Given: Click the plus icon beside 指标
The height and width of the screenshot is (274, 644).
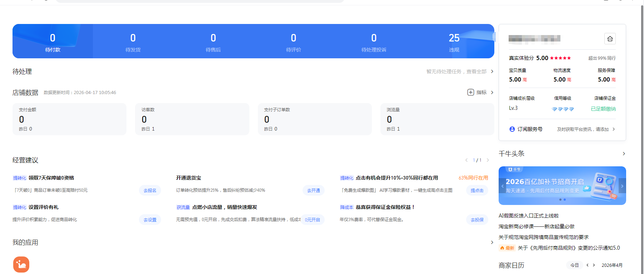Looking at the screenshot, I should (470, 92).
